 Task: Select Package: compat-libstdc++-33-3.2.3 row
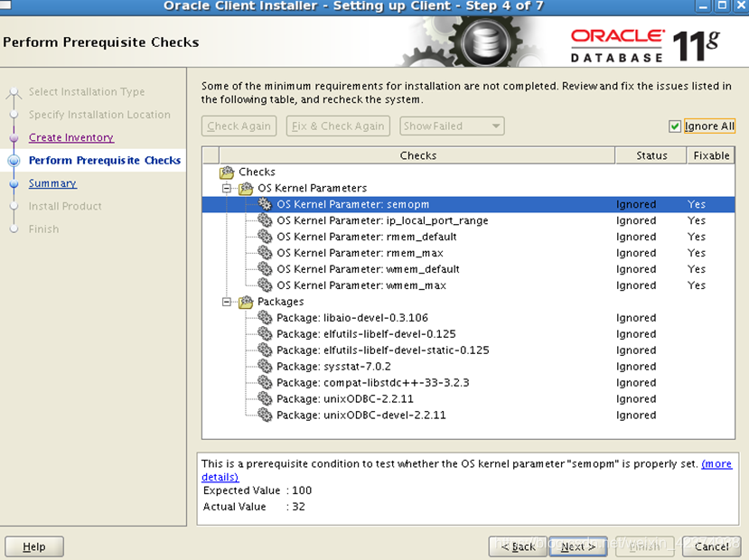[468, 383]
